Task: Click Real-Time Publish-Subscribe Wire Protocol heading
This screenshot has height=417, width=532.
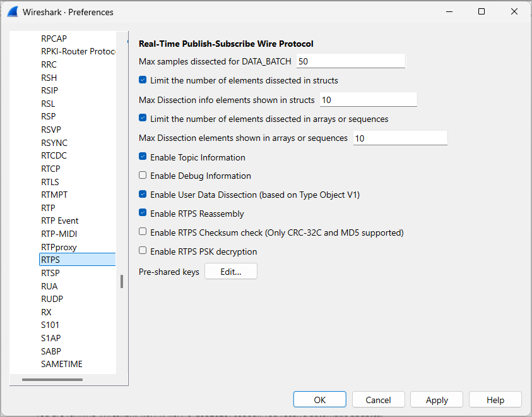Action: click(x=226, y=44)
